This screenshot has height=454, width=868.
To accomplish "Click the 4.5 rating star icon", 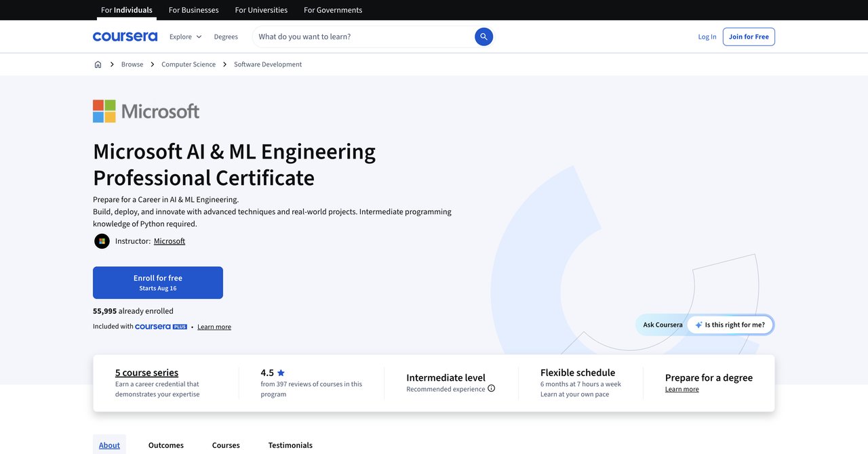I will [x=281, y=373].
